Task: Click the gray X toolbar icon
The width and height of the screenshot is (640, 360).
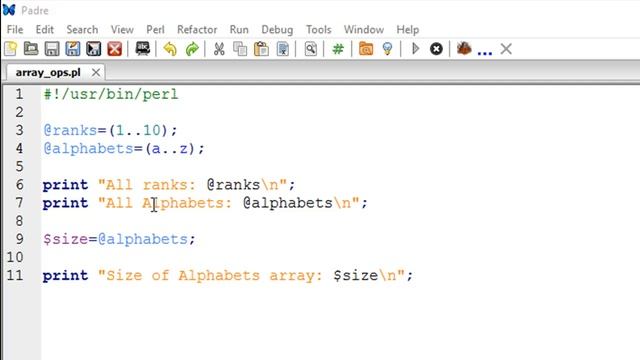Action: (506, 49)
